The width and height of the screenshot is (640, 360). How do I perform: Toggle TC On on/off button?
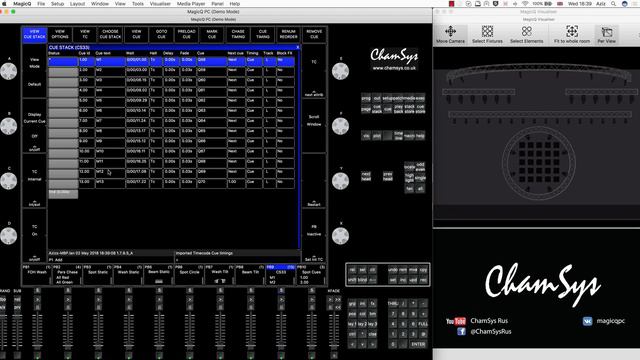[34, 236]
